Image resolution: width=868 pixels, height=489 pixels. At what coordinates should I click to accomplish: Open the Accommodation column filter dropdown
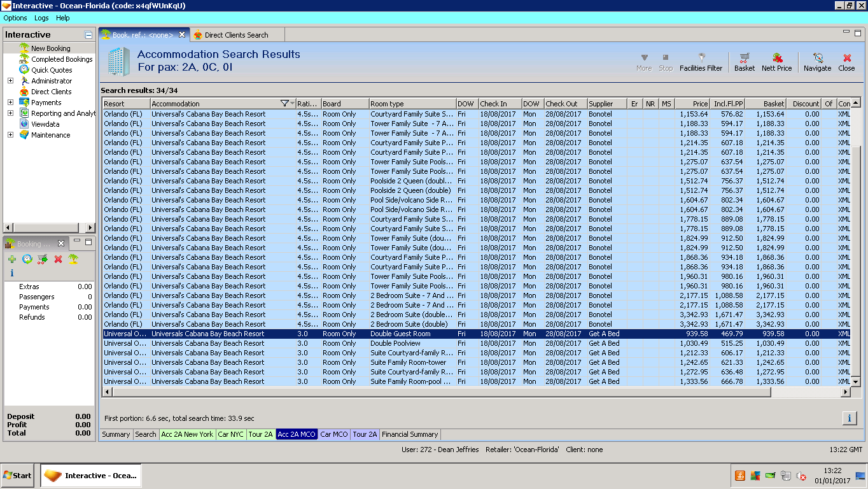click(292, 104)
